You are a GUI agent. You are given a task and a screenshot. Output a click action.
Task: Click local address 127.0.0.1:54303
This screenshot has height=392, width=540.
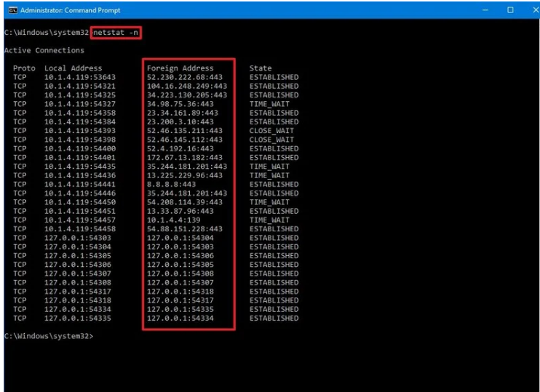click(x=78, y=238)
